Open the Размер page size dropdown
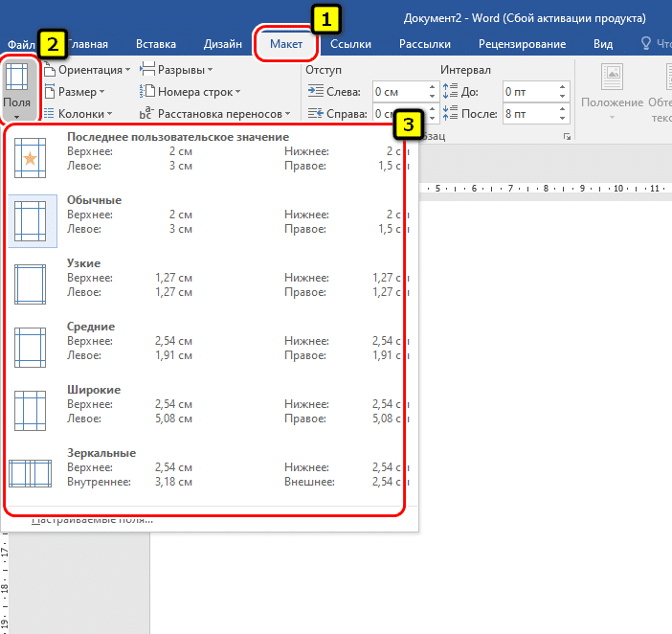The height and width of the screenshot is (634, 672). coord(78,92)
